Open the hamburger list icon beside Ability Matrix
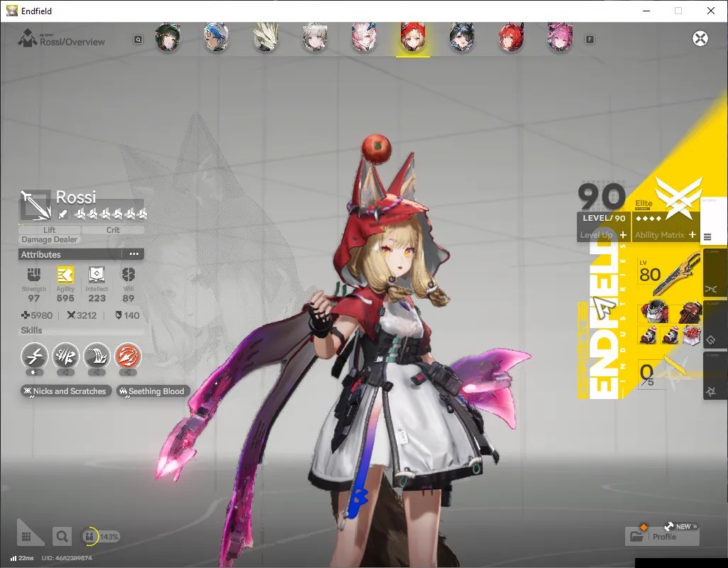This screenshot has width=728, height=568. point(707,237)
